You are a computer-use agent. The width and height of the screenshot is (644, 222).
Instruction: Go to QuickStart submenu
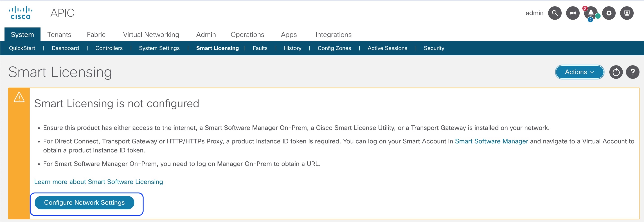(22, 48)
